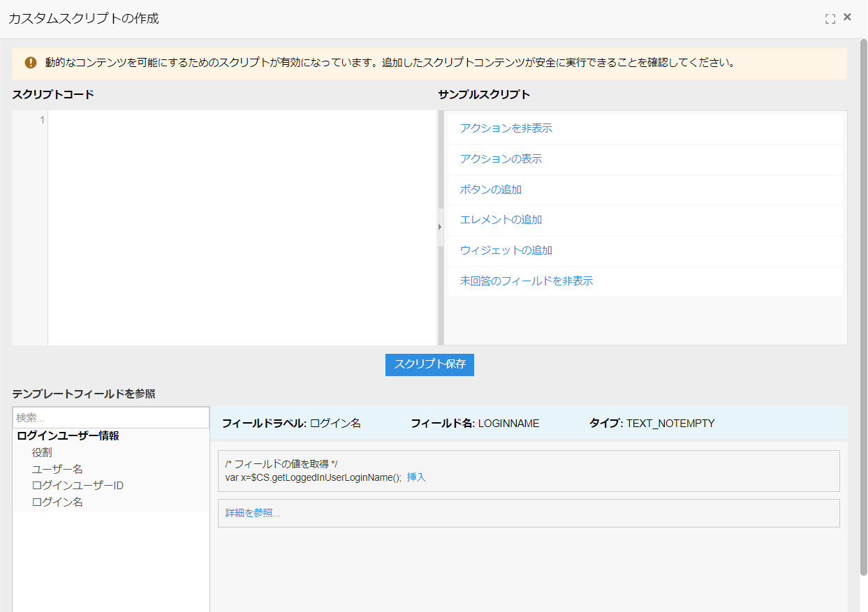Select ログインユーザーID in the field tree
868x612 pixels.
(78, 486)
